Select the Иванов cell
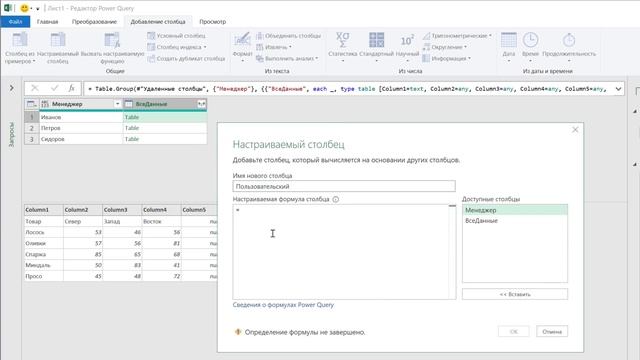 coord(80,117)
